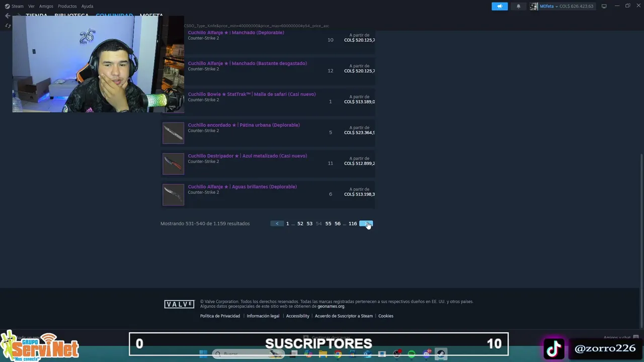Jump to results page 53
The height and width of the screenshot is (362, 644).
pos(309,224)
